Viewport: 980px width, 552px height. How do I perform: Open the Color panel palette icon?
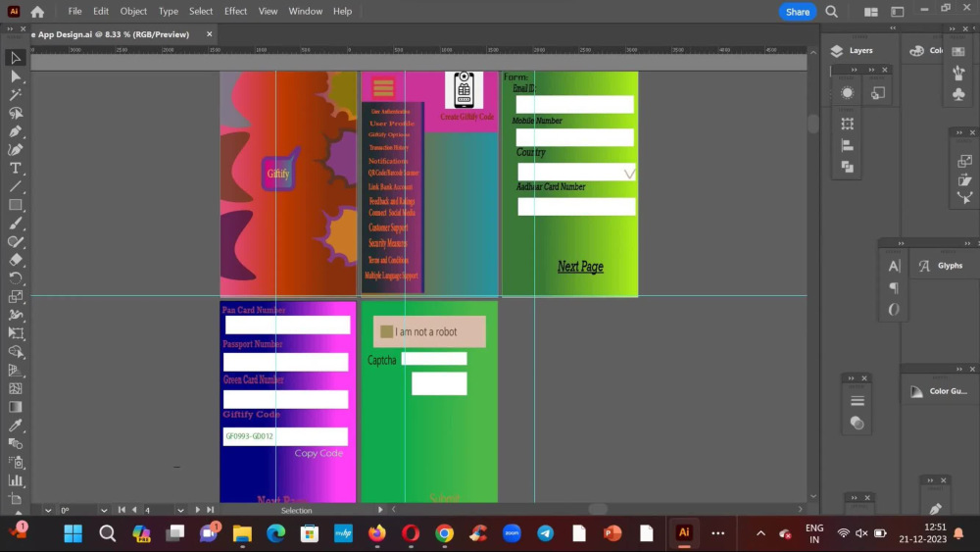(917, 51)
